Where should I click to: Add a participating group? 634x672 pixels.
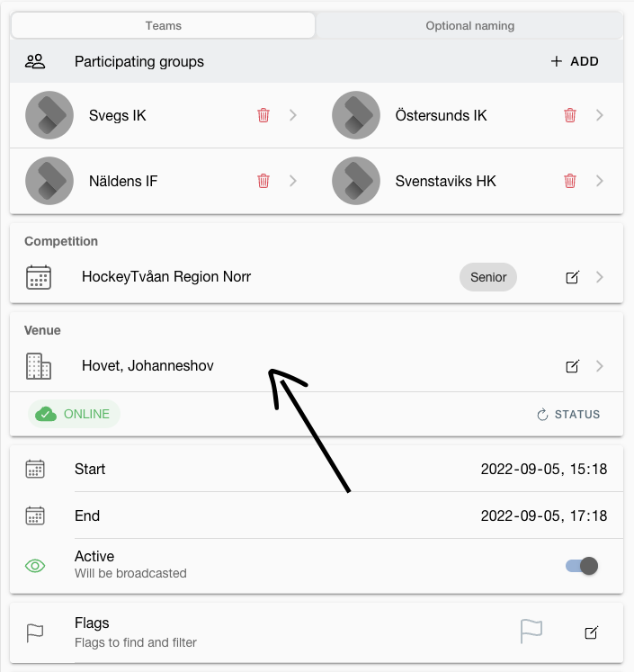(574, 61)
